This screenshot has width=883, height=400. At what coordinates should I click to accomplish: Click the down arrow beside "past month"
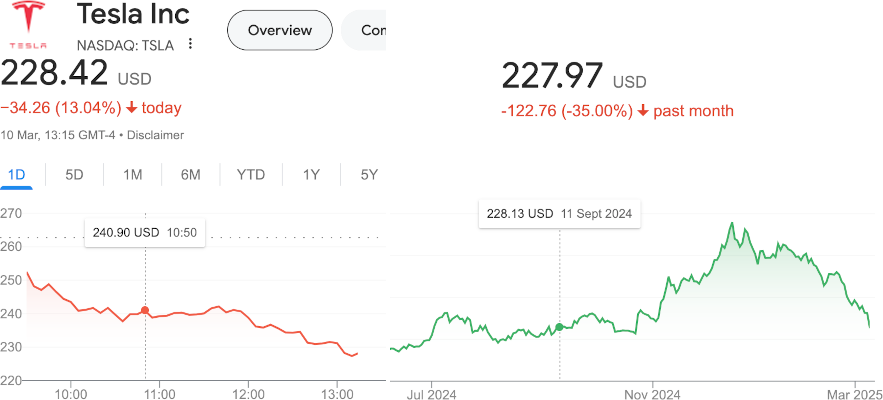click(643, 110)
